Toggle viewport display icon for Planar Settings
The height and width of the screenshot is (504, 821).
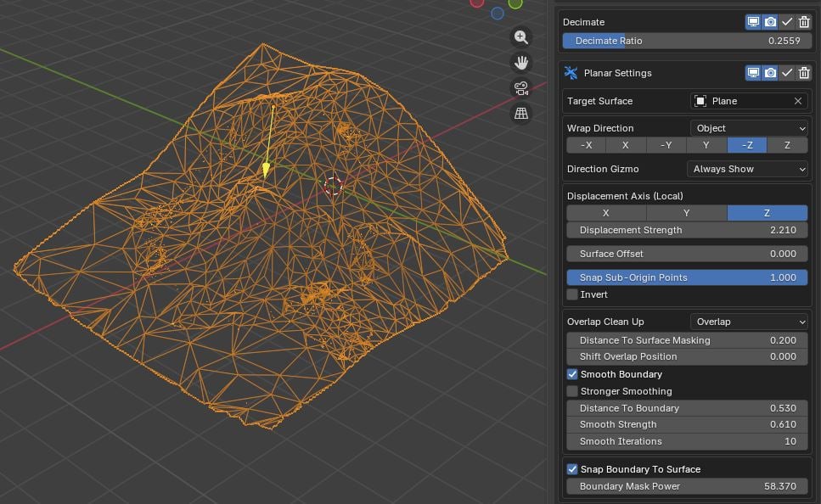(753, 73)
